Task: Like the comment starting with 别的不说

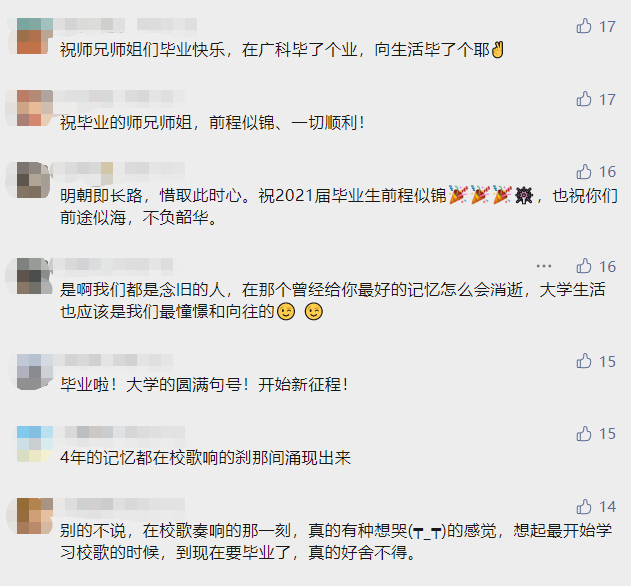Action: 584,506
